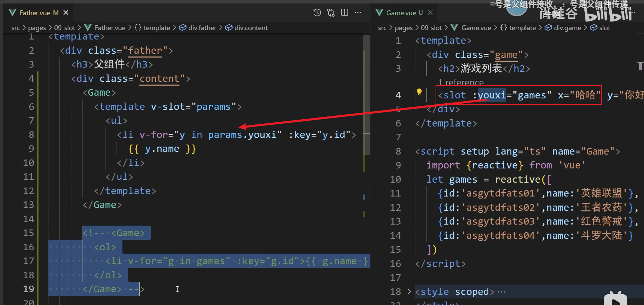The height and width of the screenshot is (305, 644).
Task: Click the pages breadcrumb in Game.vue path
Action: (404, 28)
